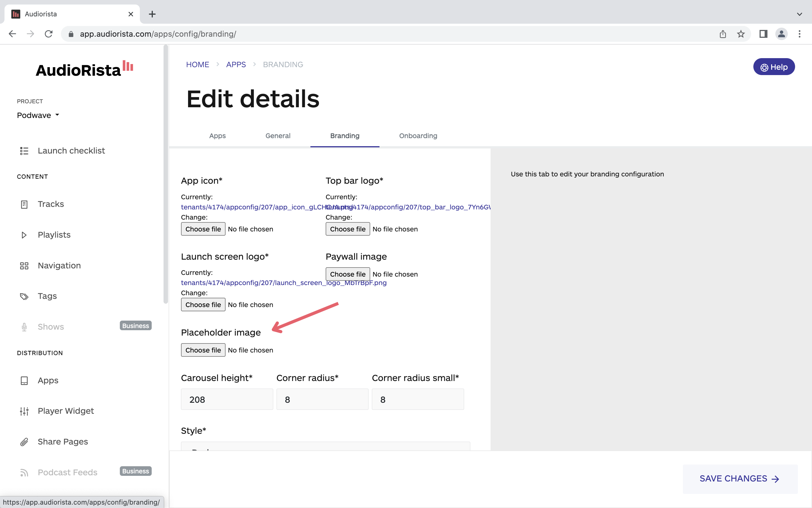This screenshot has height=508, width=812.
Task: Open Tracks in sidebar
Action: pyautogui.click(x=51, y=204)
